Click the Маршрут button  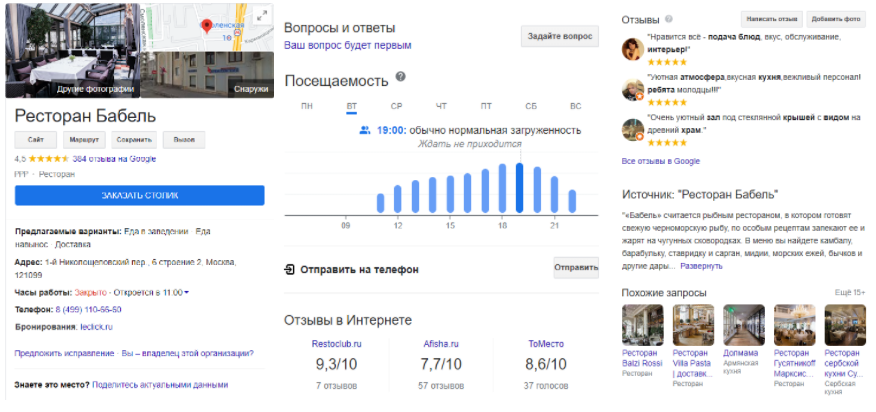[84, 140]
